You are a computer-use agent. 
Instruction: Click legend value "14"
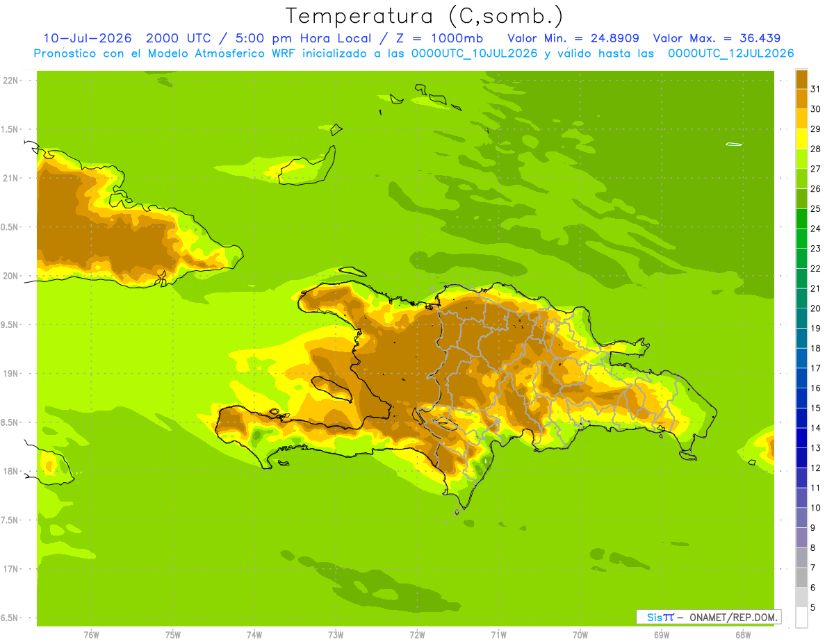click(x=815, y=428)
